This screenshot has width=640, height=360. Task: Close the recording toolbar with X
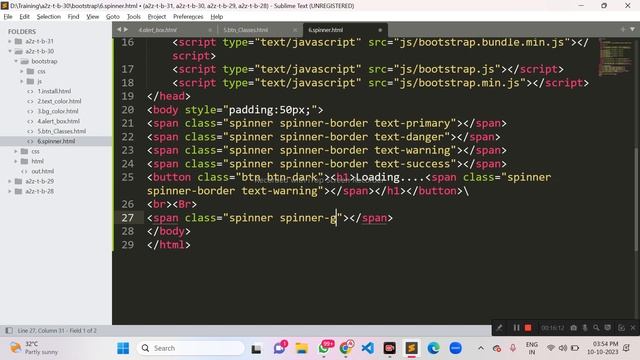click(x=633, y=327)
